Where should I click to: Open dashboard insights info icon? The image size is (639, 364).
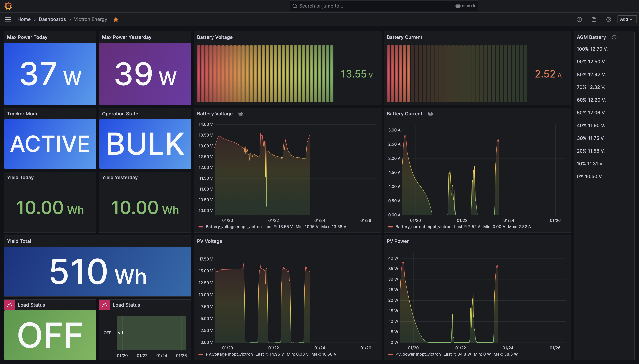(579, 19)
